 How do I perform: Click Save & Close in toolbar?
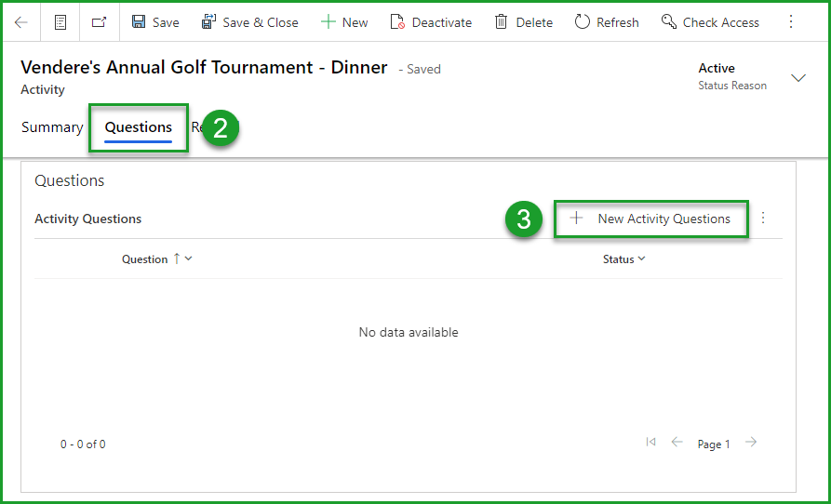(250, 22)
